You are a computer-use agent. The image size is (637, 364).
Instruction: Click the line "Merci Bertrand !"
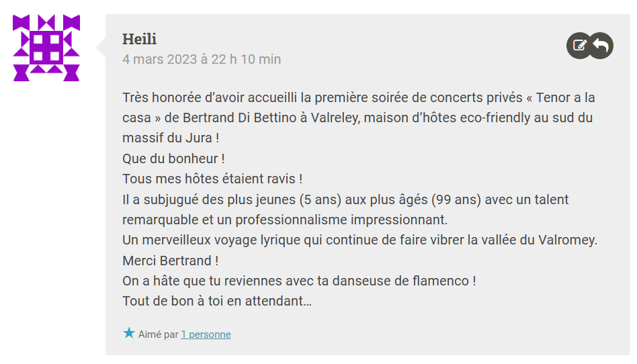click(171, 261)
